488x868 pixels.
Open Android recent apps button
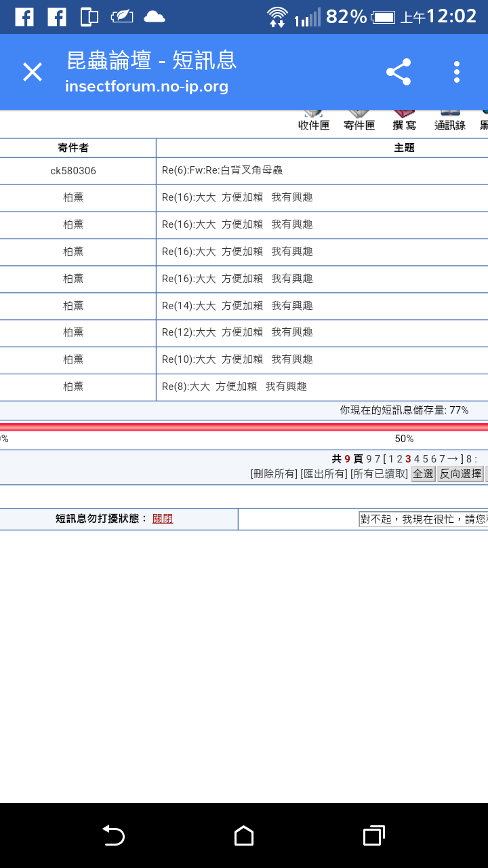[x=373, y=835]
